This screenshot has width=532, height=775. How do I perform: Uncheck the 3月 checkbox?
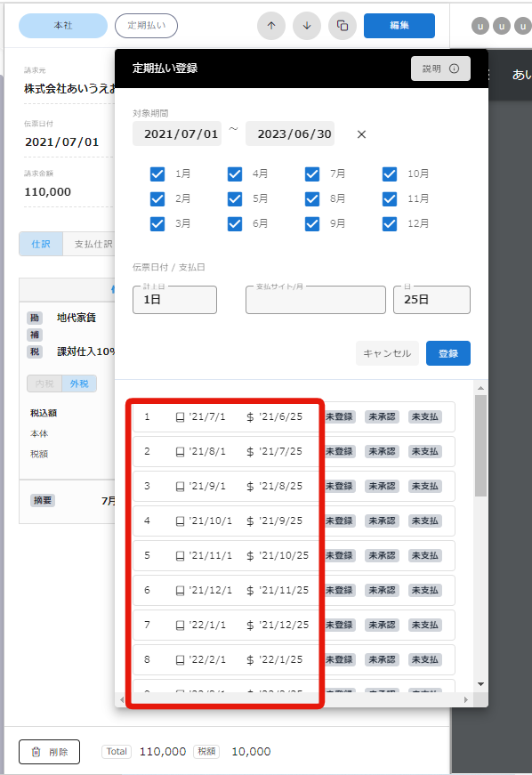click(x=157, y=223)
